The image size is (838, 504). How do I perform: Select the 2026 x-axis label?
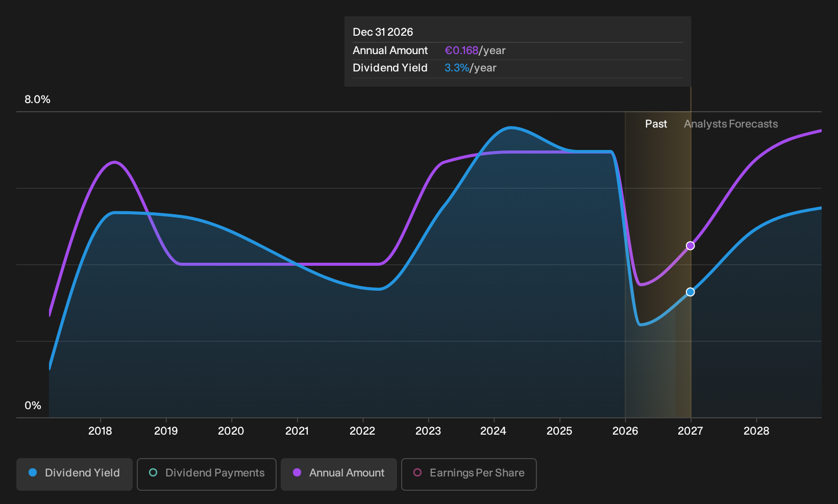point(625,431)
